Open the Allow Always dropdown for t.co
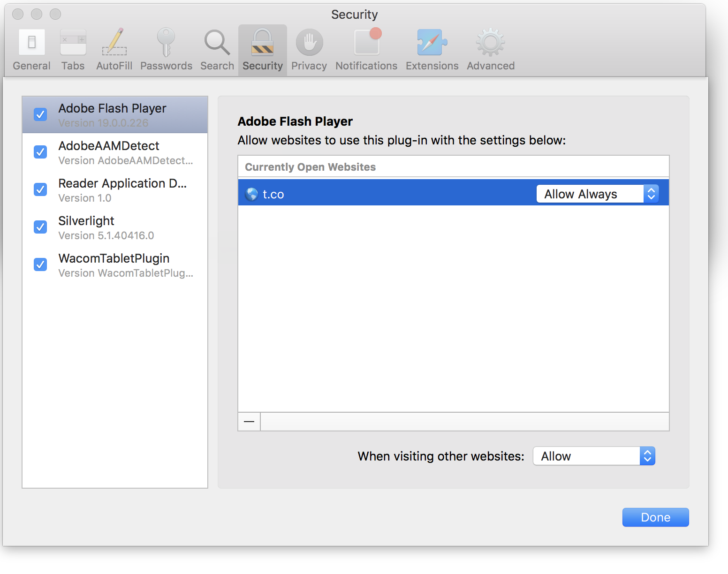The image size is (728, 574). 598,194
